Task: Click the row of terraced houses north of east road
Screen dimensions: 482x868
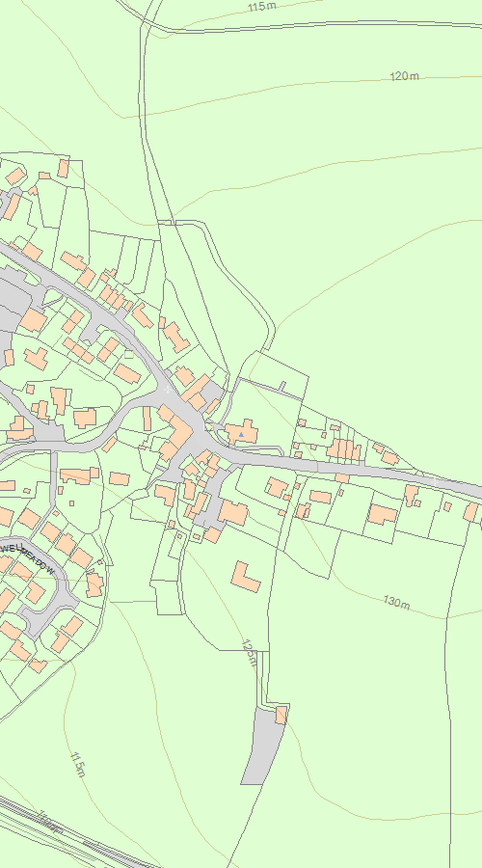Action: [x=343, y=448]
